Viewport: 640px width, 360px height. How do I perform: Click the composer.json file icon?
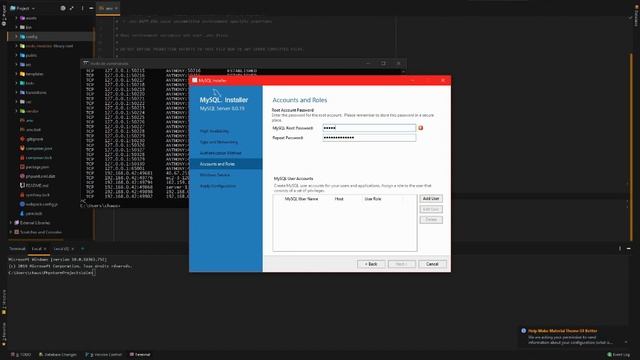point(22,148)
